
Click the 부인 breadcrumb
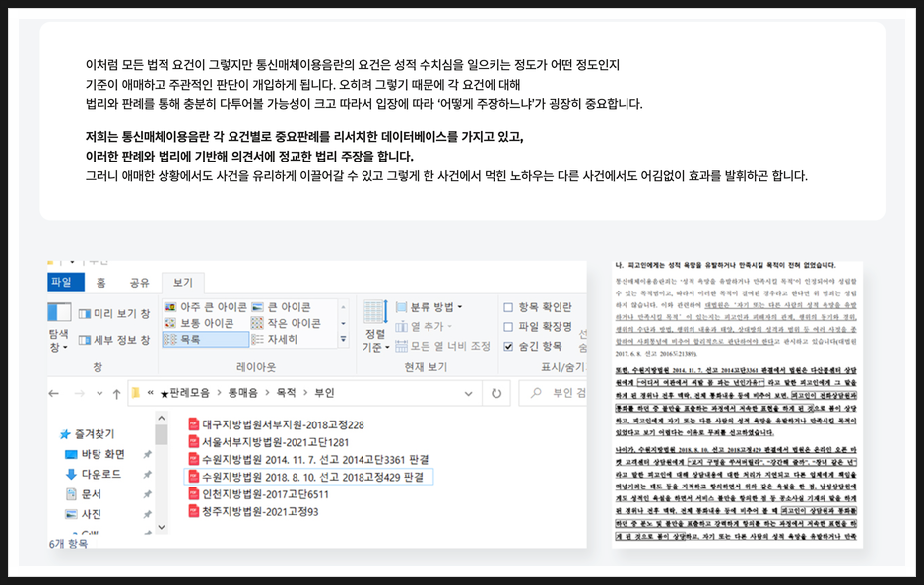point(324,393)
